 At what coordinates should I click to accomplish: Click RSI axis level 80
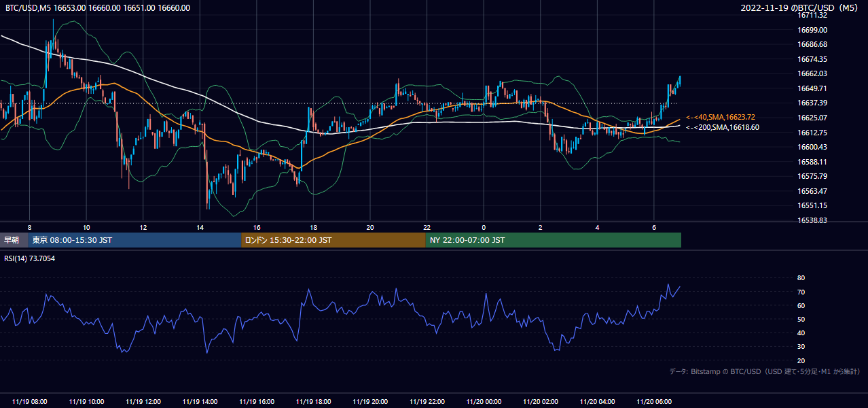tap(801, 278)
